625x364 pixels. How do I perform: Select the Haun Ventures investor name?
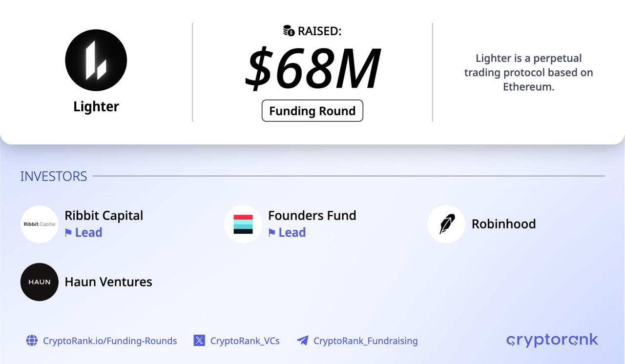108,282
